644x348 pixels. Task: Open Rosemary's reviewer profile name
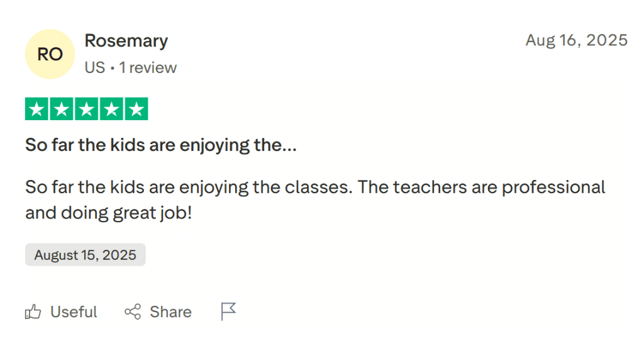click(126, 41)
